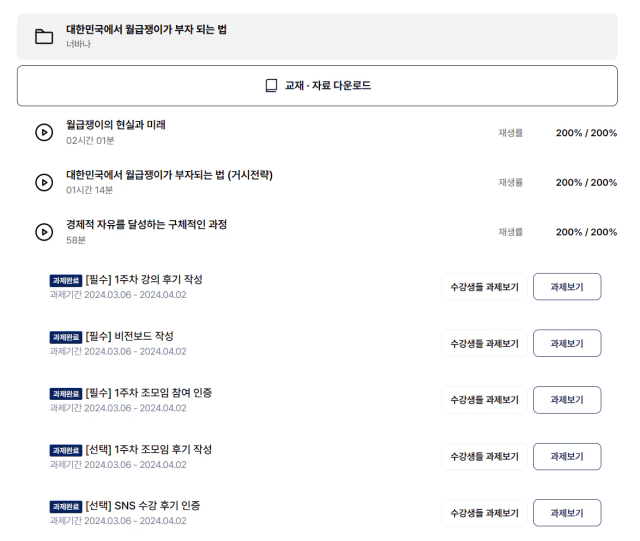View the 1주차 강의 후기 작성 assignment via 과제보기
Screen dimensions: 640x541
[x=567, y=287]
